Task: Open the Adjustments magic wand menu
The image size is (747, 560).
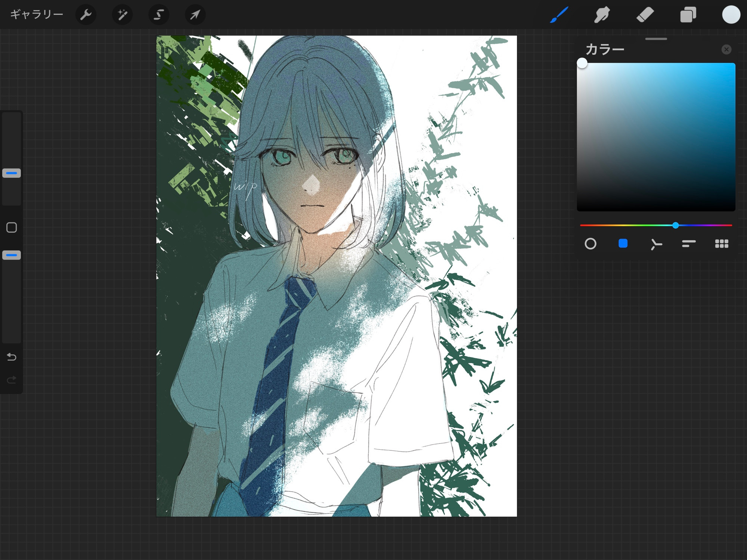Action: pos(123,15)
